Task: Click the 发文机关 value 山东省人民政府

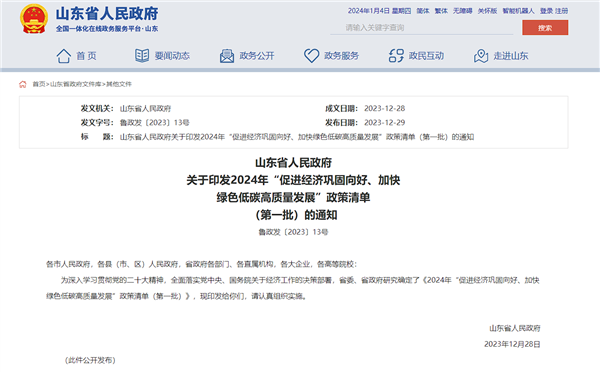Action: click(145, 109)
